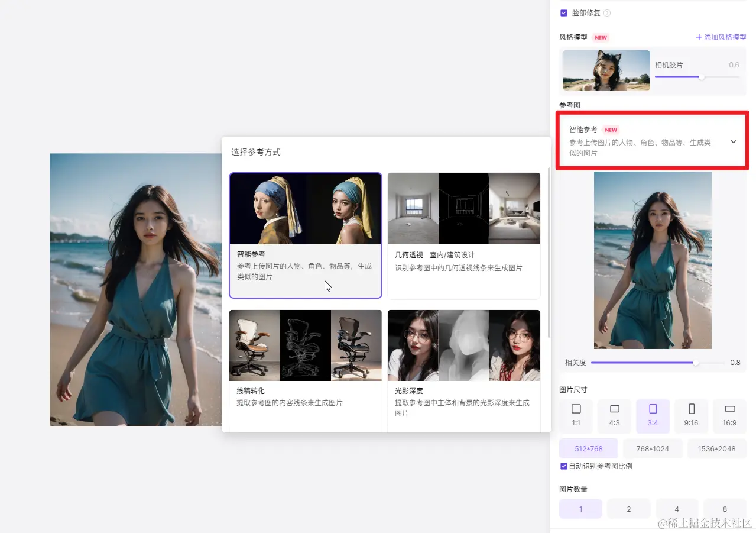
Task: Disable the 自动识别参考图比例 checkbox
Action: pos(564,466)
